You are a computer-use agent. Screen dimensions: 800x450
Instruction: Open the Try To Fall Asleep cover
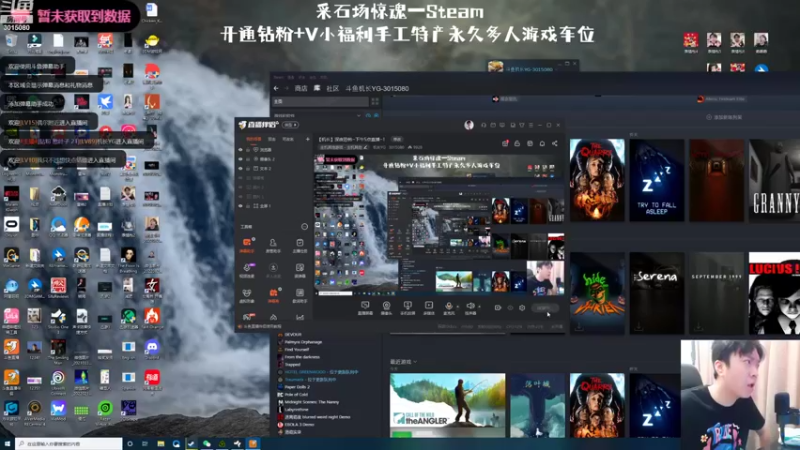click(657, 180)
